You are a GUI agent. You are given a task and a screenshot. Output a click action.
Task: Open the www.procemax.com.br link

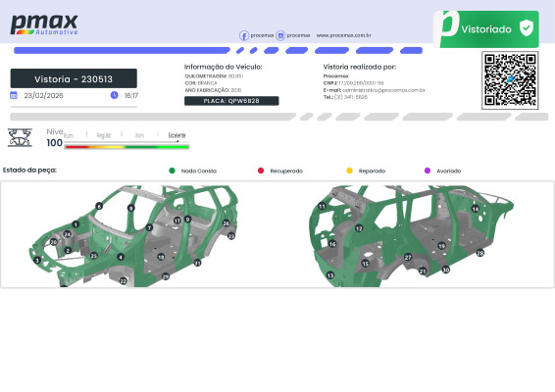(344, 35)
